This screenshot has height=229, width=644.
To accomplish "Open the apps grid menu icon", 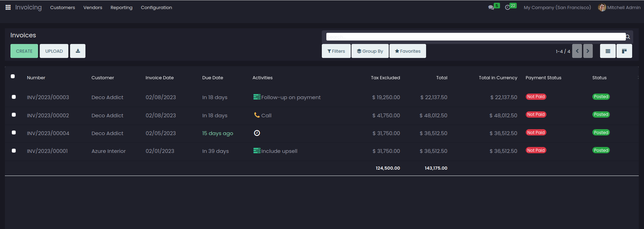I will (x=8, y=7).
